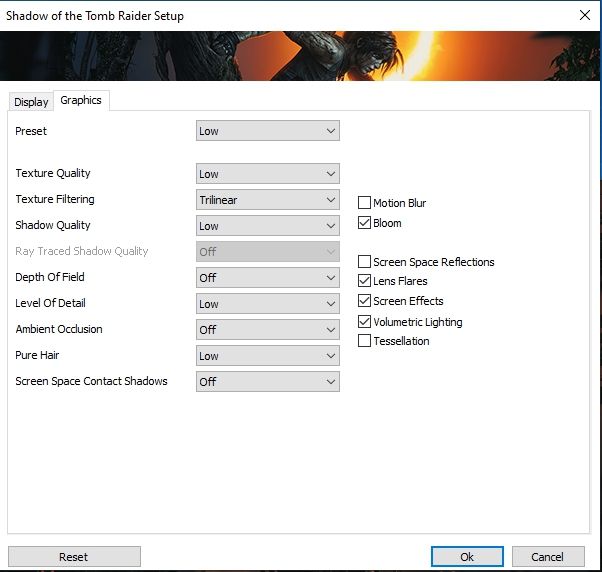Disable the Bloom checkbox

point(364,223)
